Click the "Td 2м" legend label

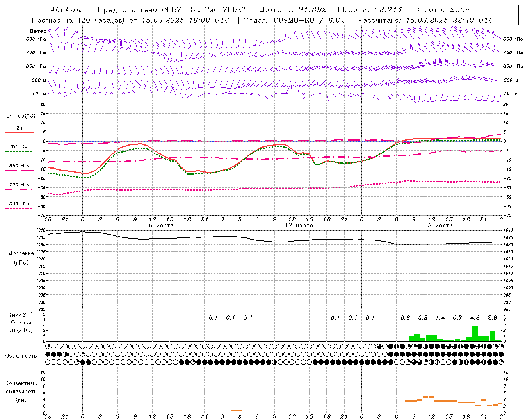click(19, 147)
